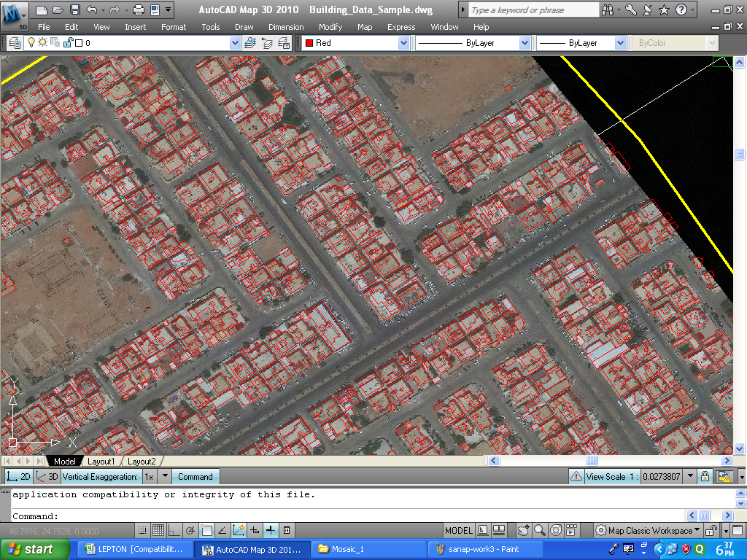Toggle Polar Tracking in status bar
Image resolution: width=747 pixels, height=560 pixels.
190,530
